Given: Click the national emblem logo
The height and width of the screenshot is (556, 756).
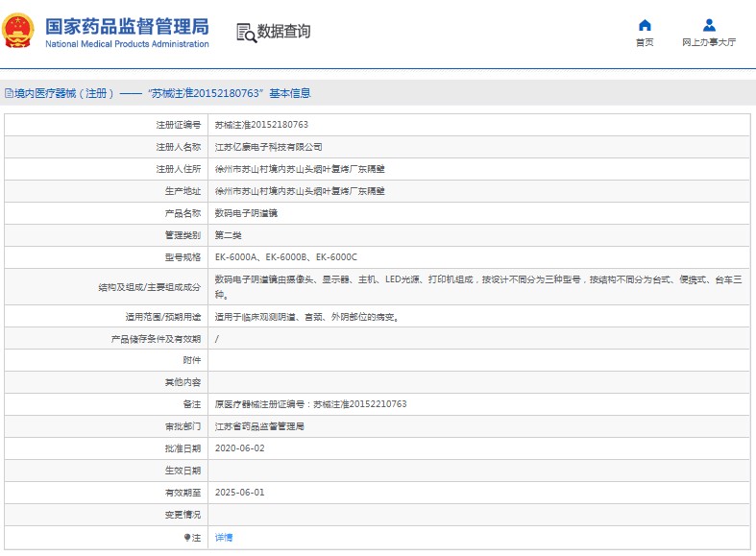Looking at the screenshot, I should click(19, 32).
